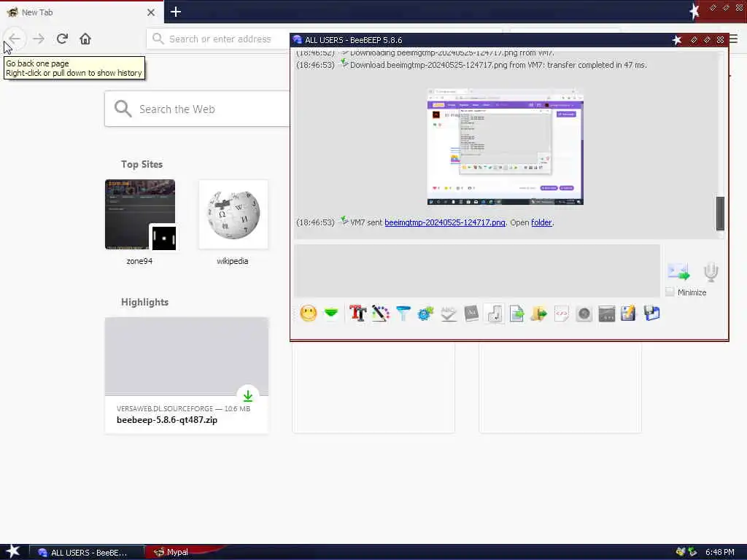Click the green tray icon beside the clock
747x560 pixels.
[693, 553]
